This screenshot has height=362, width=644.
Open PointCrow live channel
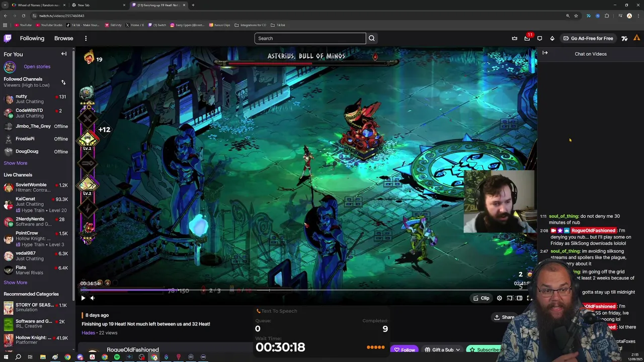(x=35, y=238)
